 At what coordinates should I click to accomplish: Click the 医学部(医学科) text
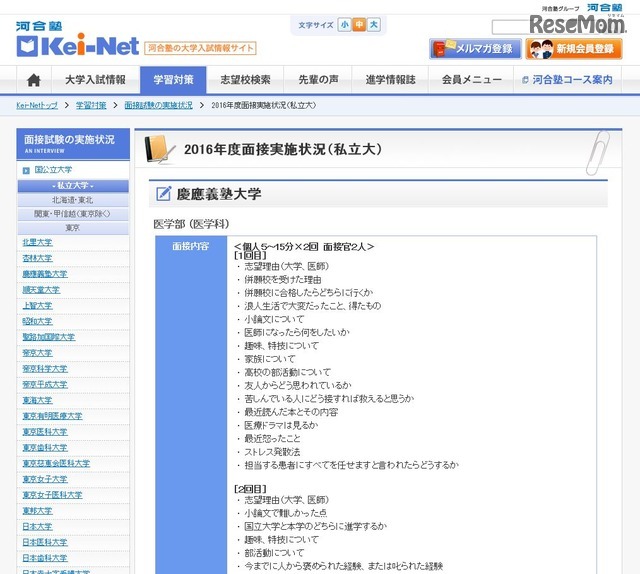[x=191, y=224]
